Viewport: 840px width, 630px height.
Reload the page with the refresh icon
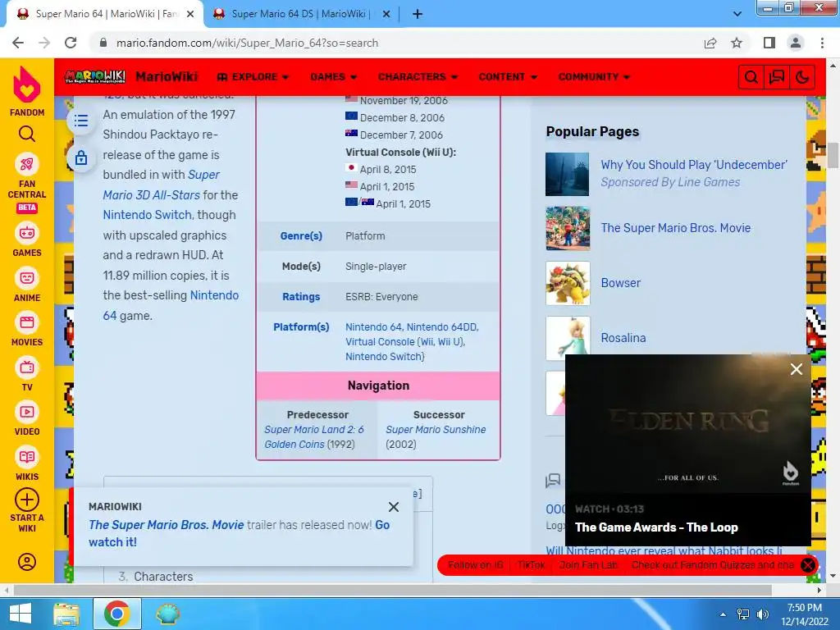coord(71,43)
